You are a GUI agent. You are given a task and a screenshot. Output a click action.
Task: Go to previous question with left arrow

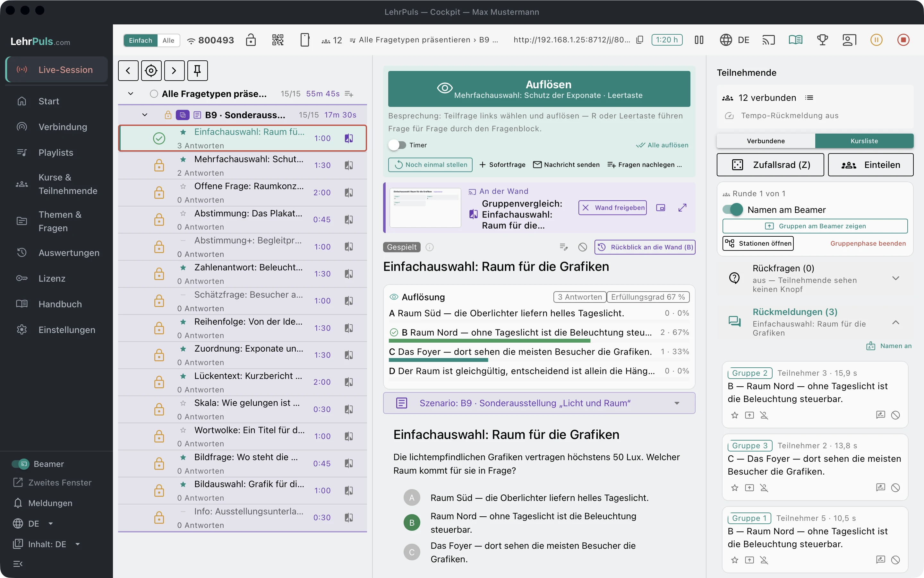coord(128,71)
